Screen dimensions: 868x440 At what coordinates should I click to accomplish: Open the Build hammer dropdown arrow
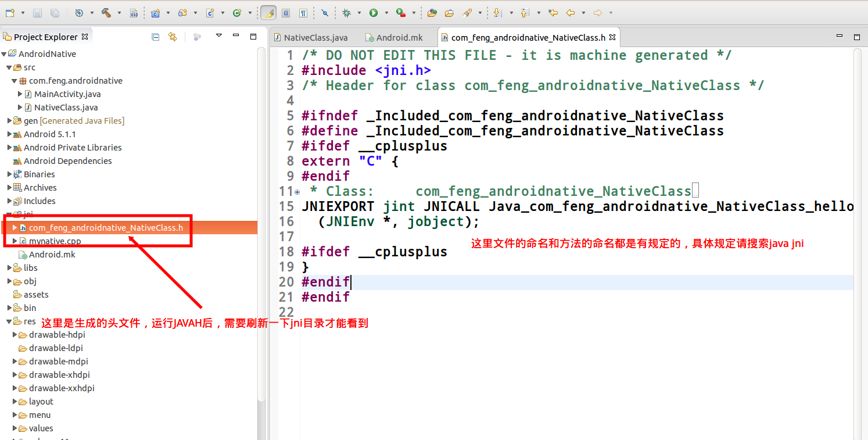click(119, 12)
